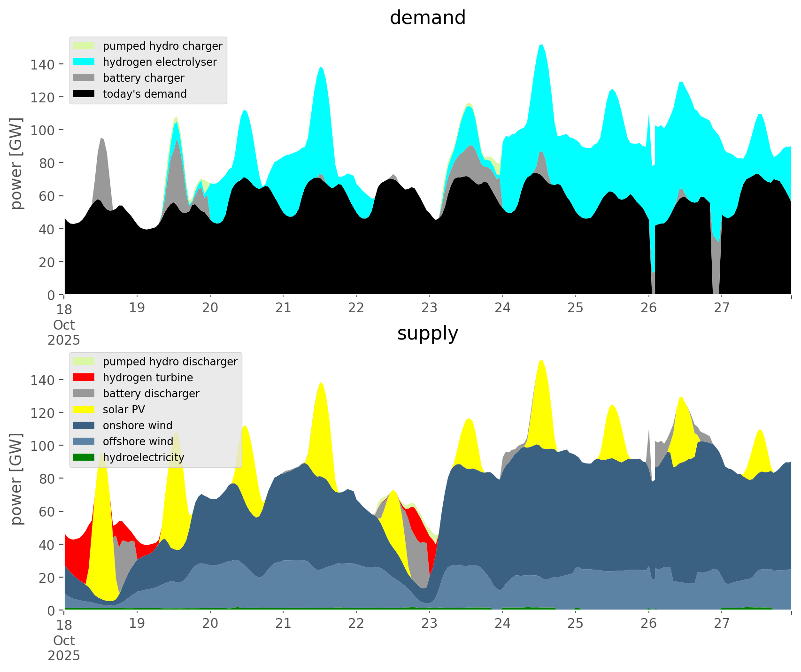The height and width of the screenshot is (672, 801).
Task: Click the supply chart's power [GW] axis label
Action: (x=16, y=479)
